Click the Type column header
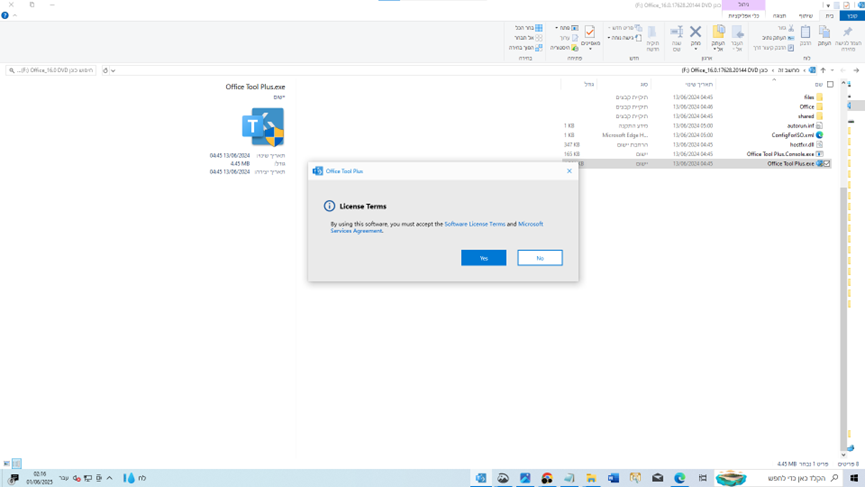This screenshot has height=487, width=865. pyautogui.click(x=643, y=84)
